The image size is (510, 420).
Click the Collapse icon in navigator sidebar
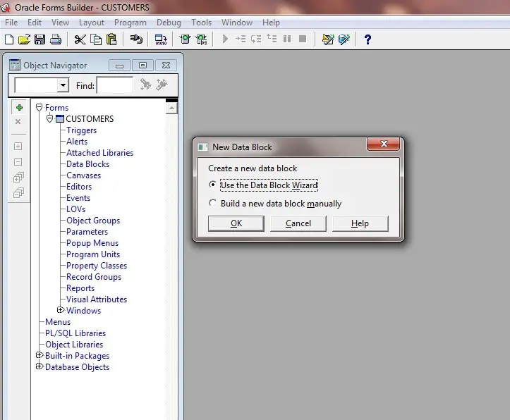point(18,162)
